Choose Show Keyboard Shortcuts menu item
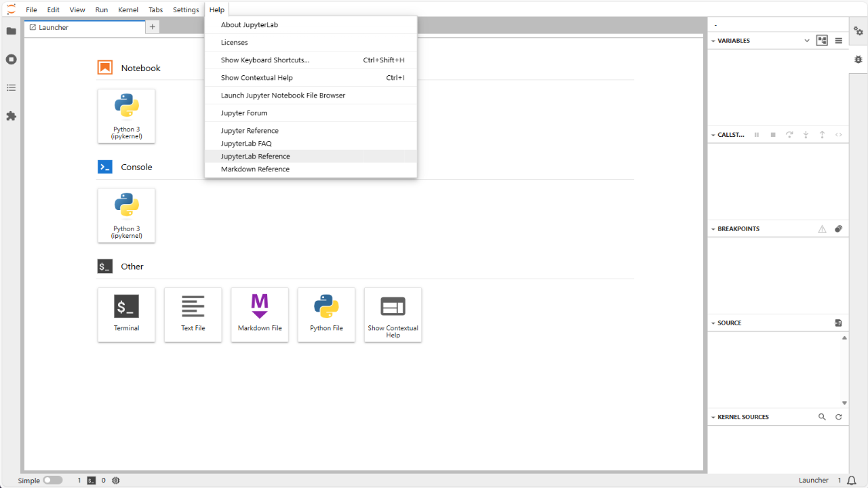The height and width of the screenshot is (488, 868). 311,60
